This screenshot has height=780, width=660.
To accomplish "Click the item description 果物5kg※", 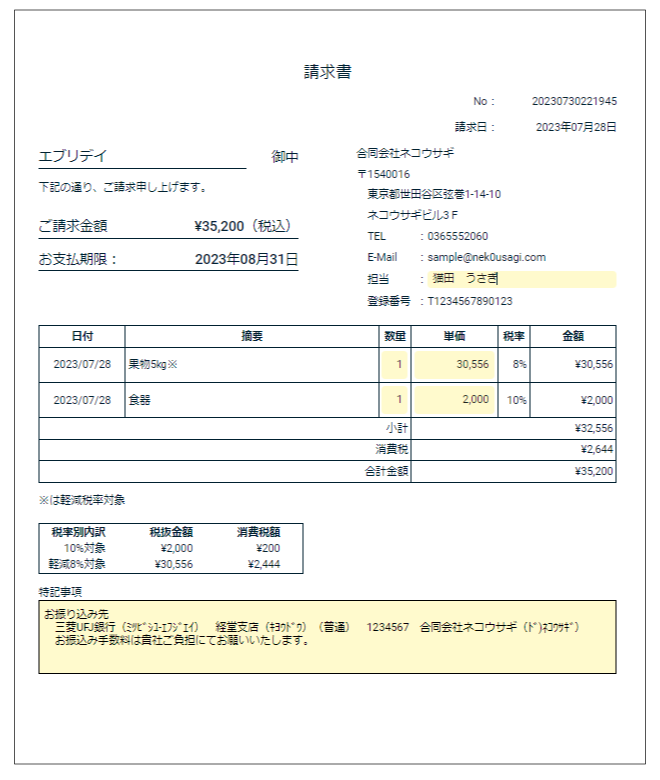I will (x=153, y=365).
